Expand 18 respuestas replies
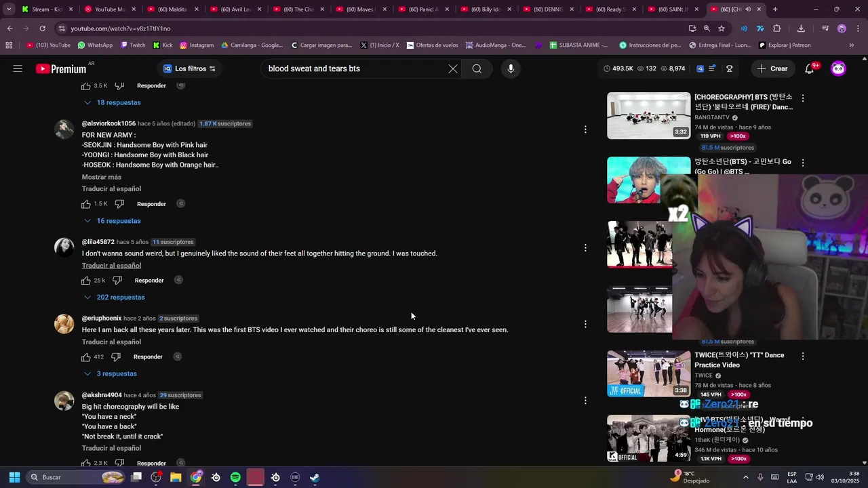The width and height of the screenshot is (868, 488). tap(112, 102)
